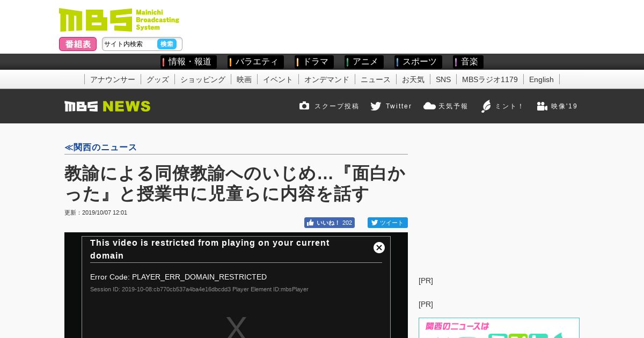Viewport: 644px width, 338px height.
Task: Focus the サイト内検索 search field
Action: [x=129, y=44]
